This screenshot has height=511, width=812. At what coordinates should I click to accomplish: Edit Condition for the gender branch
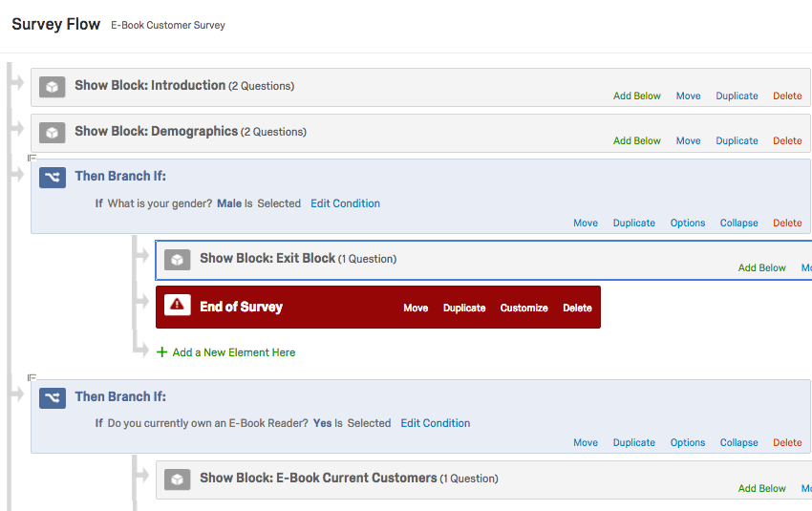point(345,203)
